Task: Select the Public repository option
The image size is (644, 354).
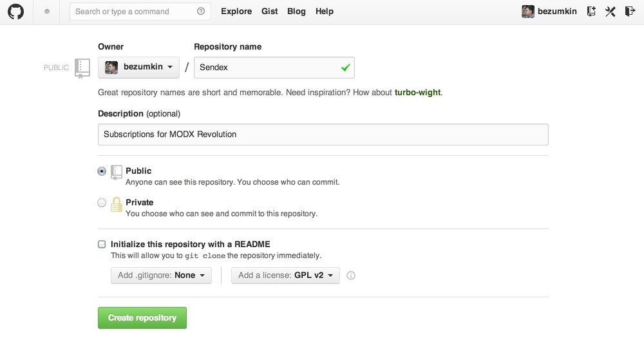Action: tap(102, 171)
